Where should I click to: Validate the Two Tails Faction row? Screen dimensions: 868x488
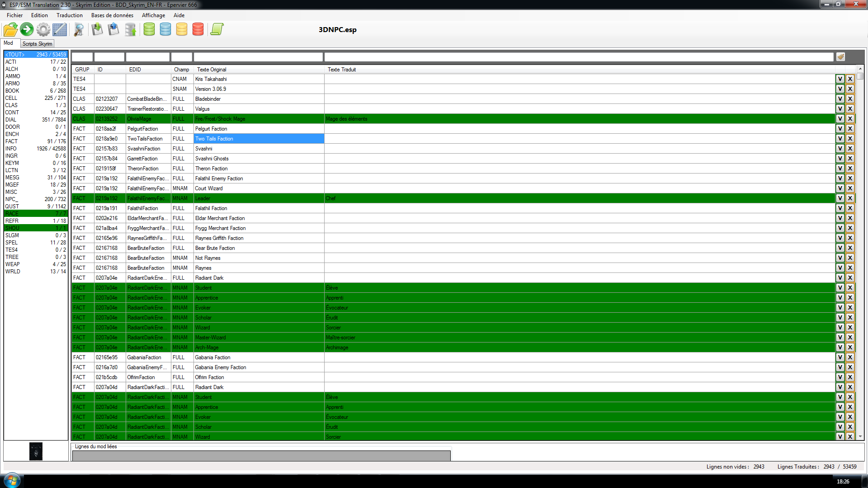840,139
